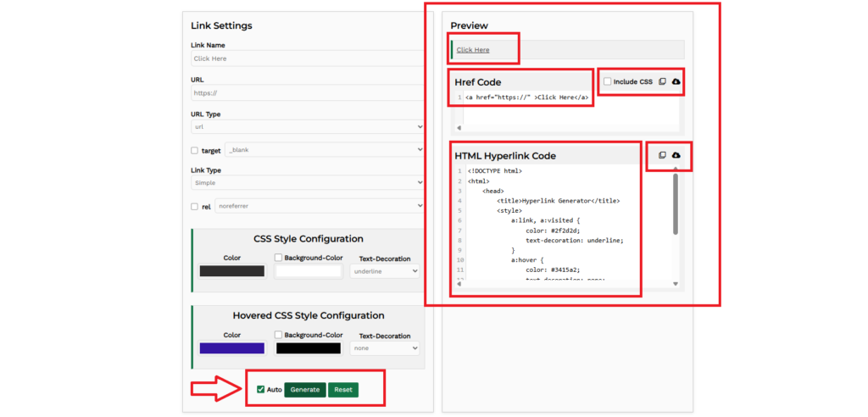868x417 pixels.
Task: Click the HTML code vertical scrollbar thumb
Action: pyautogui.click(x=676, y=203)
